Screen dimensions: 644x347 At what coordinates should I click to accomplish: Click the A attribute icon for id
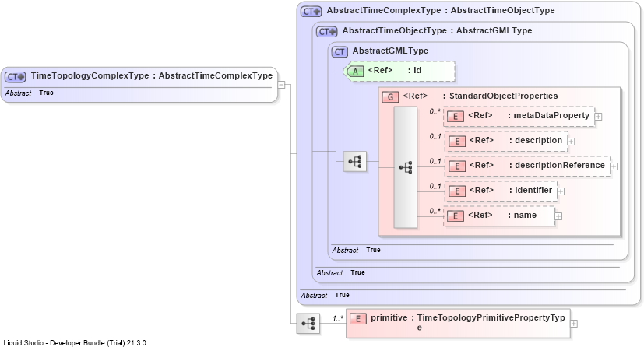(355, 72)
